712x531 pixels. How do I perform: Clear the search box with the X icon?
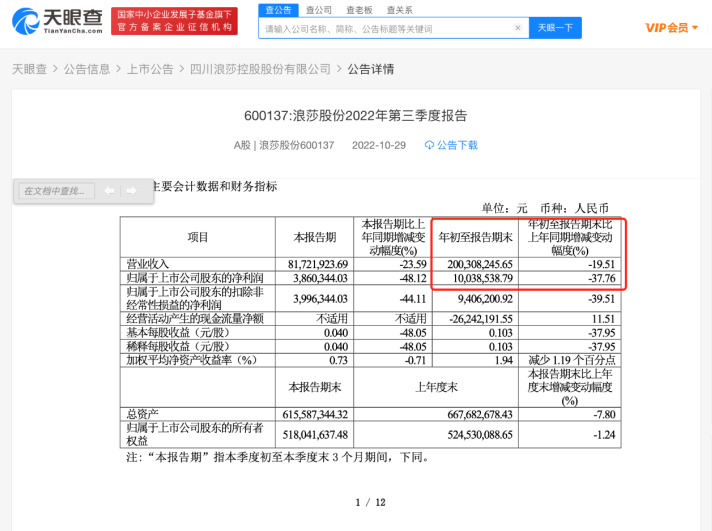pos(518,28)
